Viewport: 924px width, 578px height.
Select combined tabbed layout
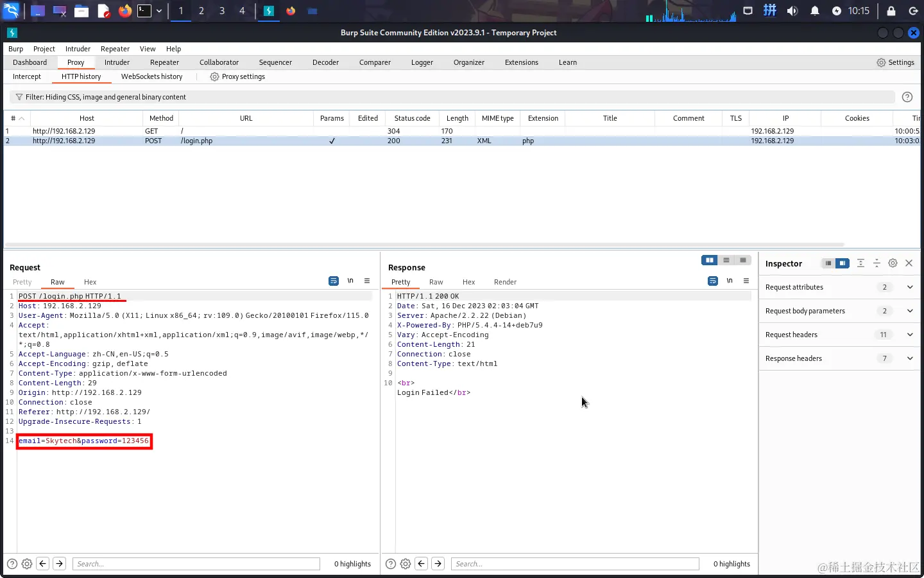(x=743, y=260)
